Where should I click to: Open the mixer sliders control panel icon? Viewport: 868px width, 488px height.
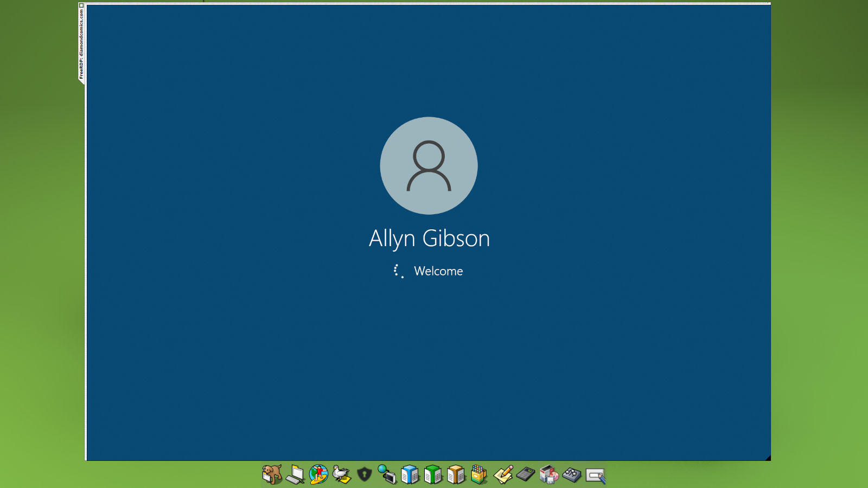pyautogui.click(x=572, y=475)
